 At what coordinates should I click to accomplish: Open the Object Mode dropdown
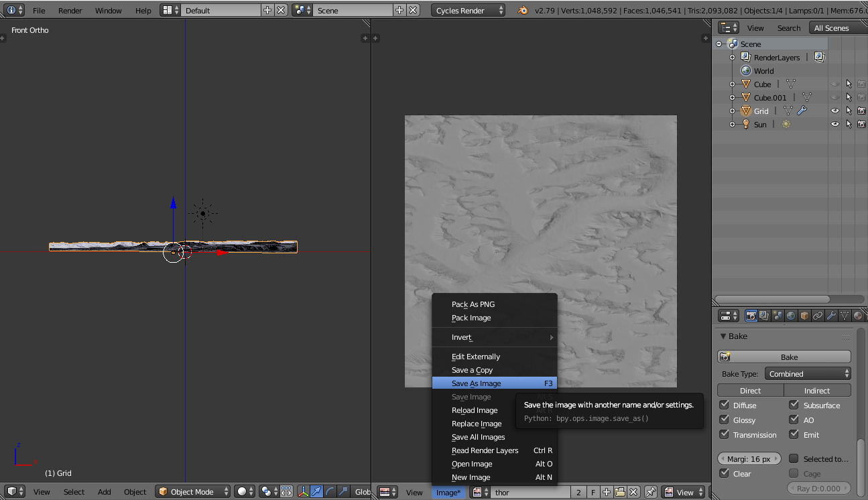click(x=193, y=492)
